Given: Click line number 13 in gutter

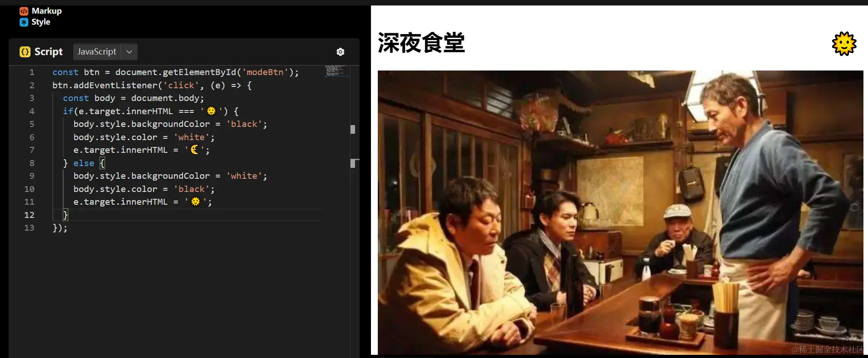Looking at the screenshot, I should pyautogui.click(x=30, y=227).
